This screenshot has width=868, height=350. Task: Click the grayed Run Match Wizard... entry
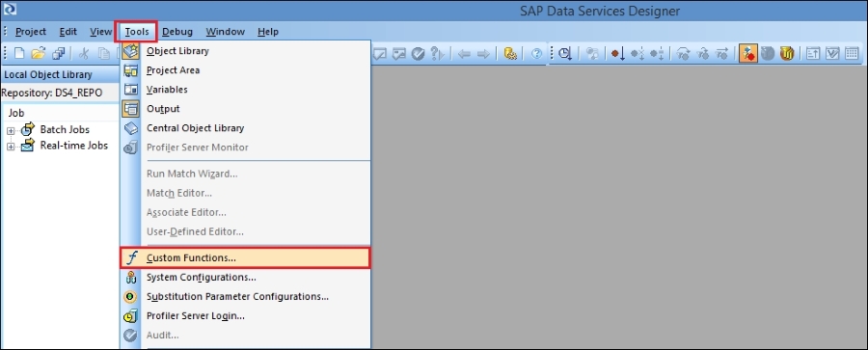(x=245, y=174)
